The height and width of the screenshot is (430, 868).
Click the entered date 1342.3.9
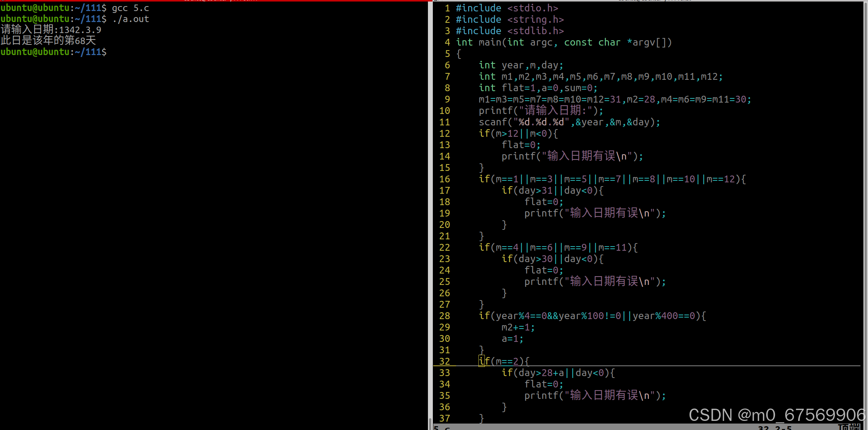(80, 30)
